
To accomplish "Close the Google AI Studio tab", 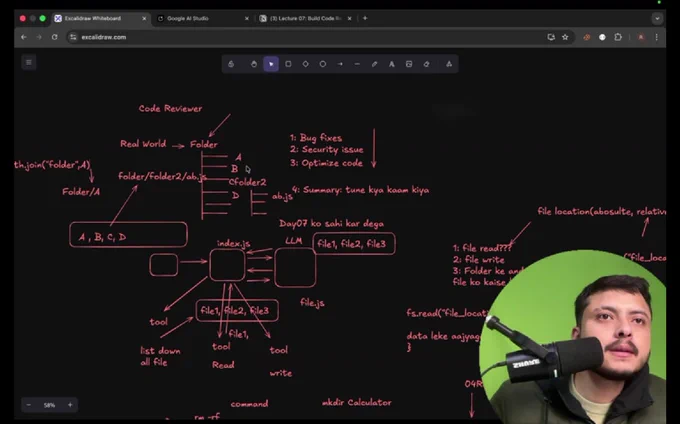I will point(247,19).
